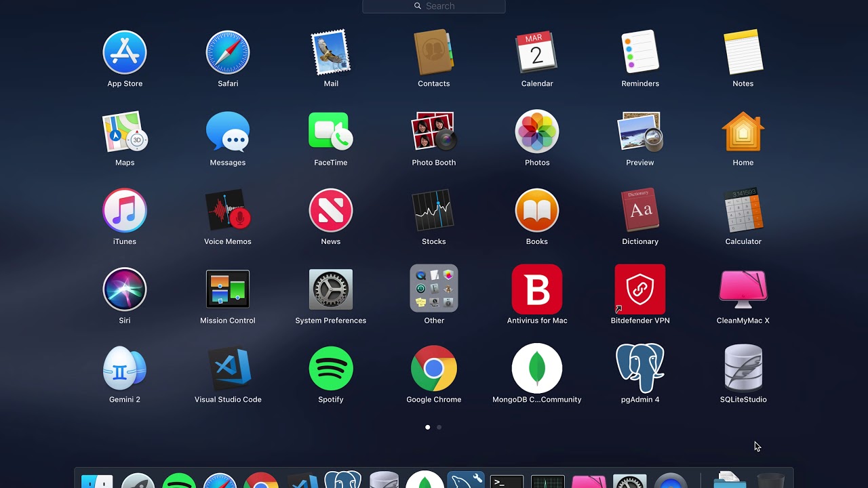Open System Preferences in the Launchpad grid

pos(331,289)
